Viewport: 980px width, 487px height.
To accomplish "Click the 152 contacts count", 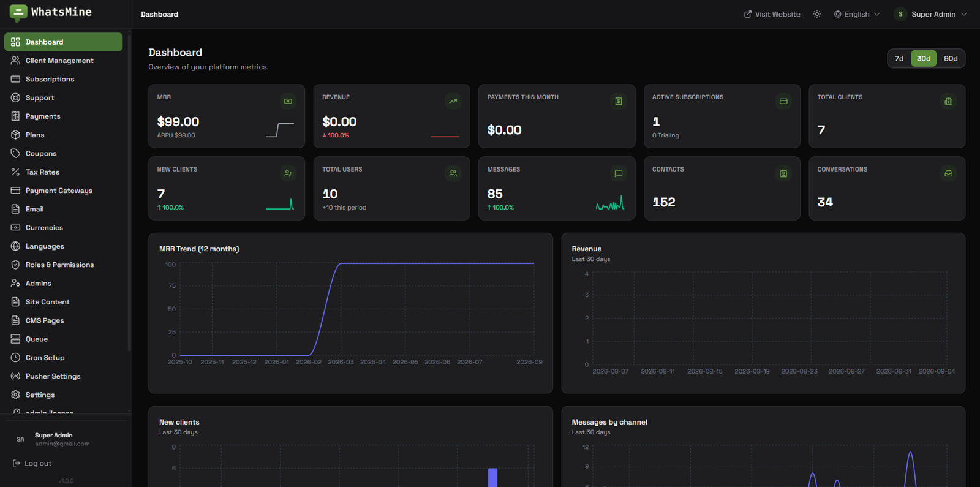I will 664,202.
